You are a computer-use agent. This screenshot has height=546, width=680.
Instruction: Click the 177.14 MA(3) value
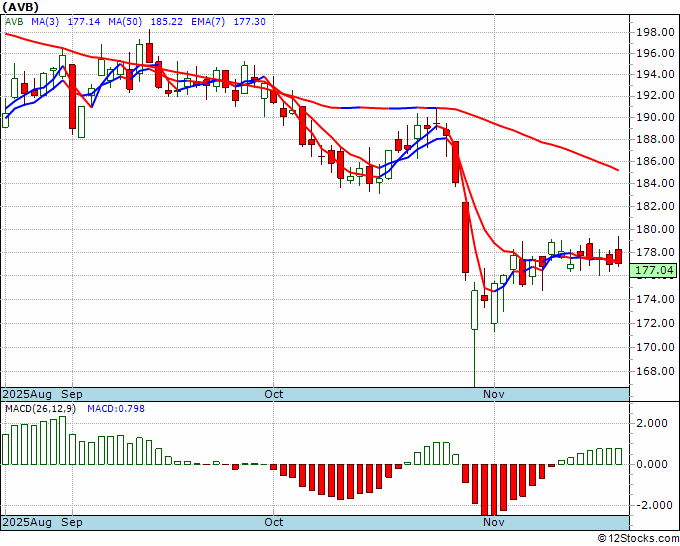pos(84,22)
